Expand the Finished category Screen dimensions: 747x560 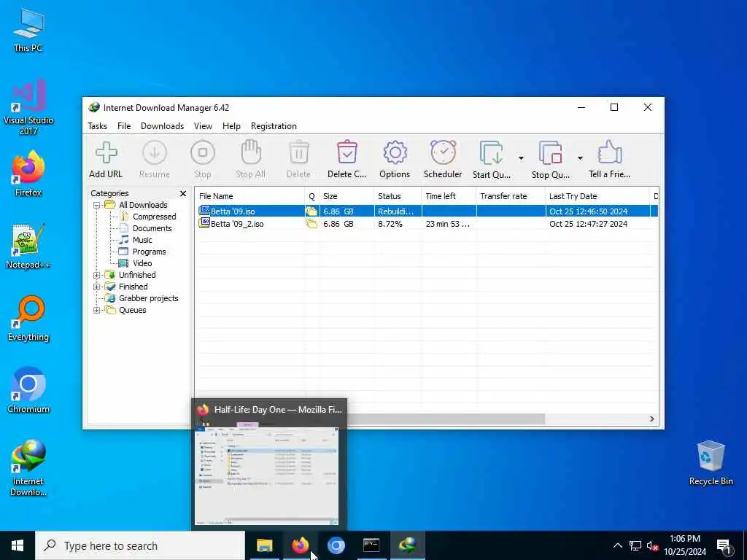coord(97,287)
